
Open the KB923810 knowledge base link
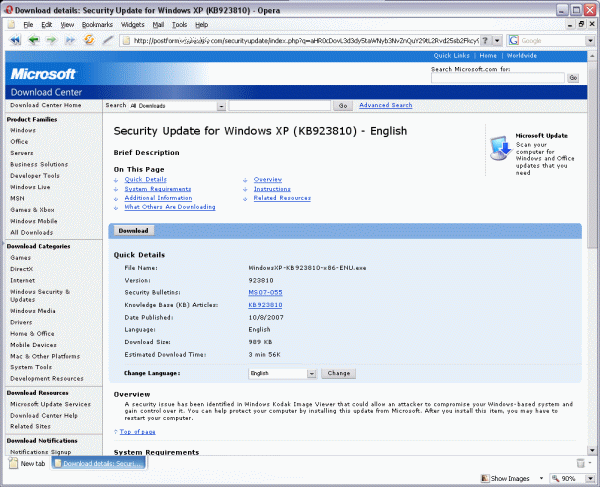pos(265,305)
